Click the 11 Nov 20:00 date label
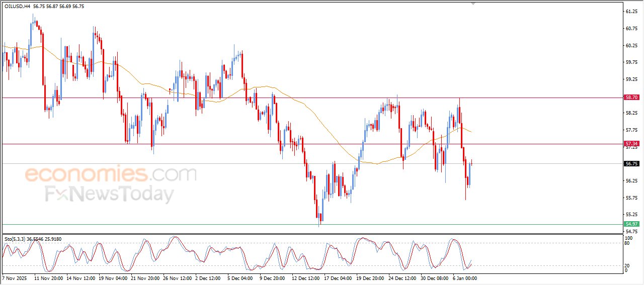The image size is (644, 285). [x=48, y=278]
